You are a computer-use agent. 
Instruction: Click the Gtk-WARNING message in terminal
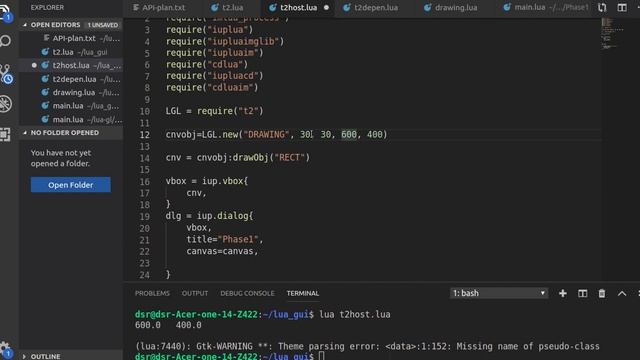pos(367,346)
